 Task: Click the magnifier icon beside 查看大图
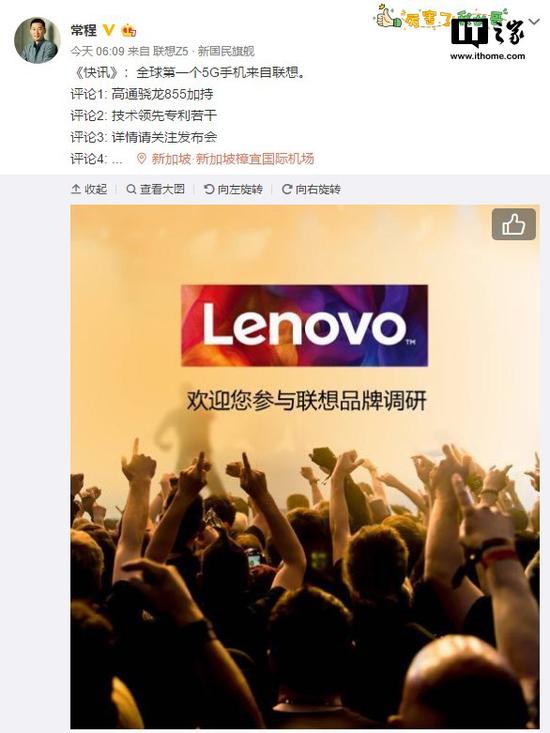pos(132,189)
